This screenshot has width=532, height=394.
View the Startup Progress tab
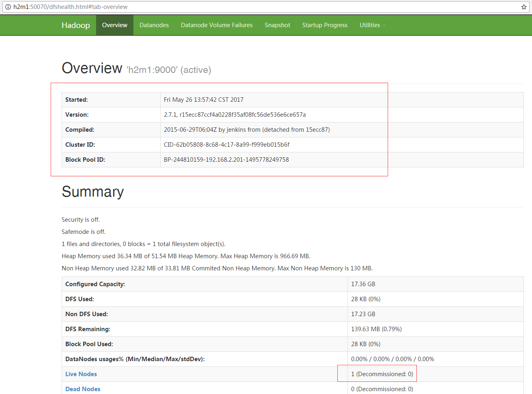pyautogui.click(x=325, y=25)
